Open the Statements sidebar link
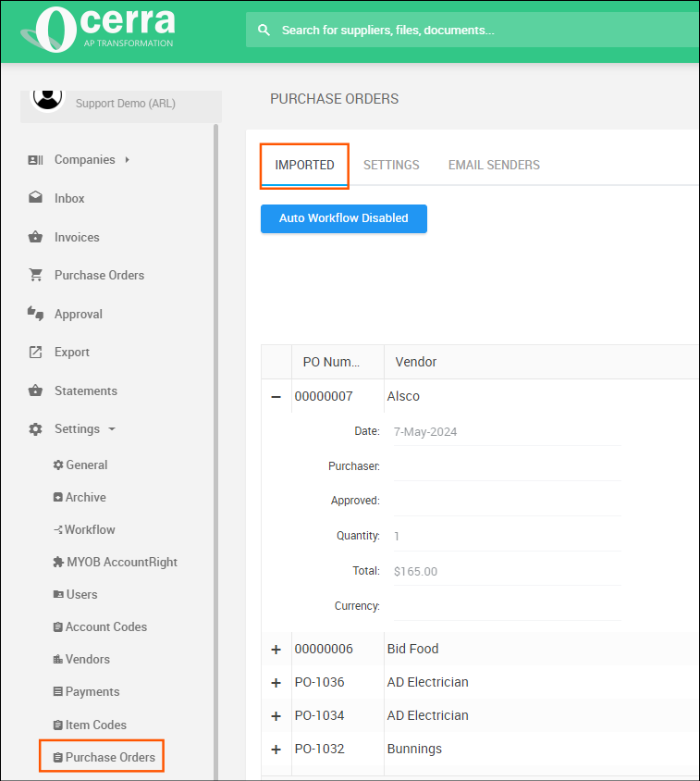700x781 pixels. [x=86, y=391]
